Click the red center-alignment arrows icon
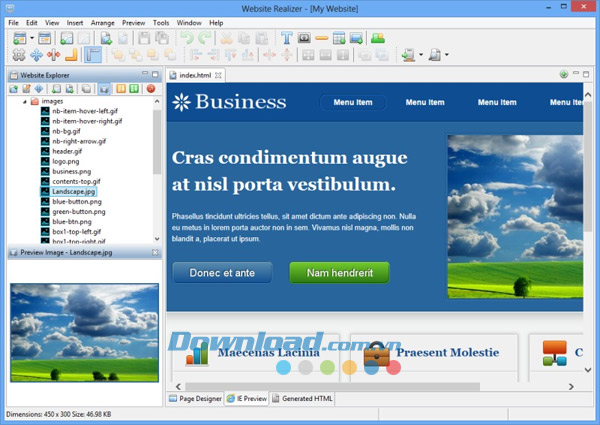 (x=54, y=55)
